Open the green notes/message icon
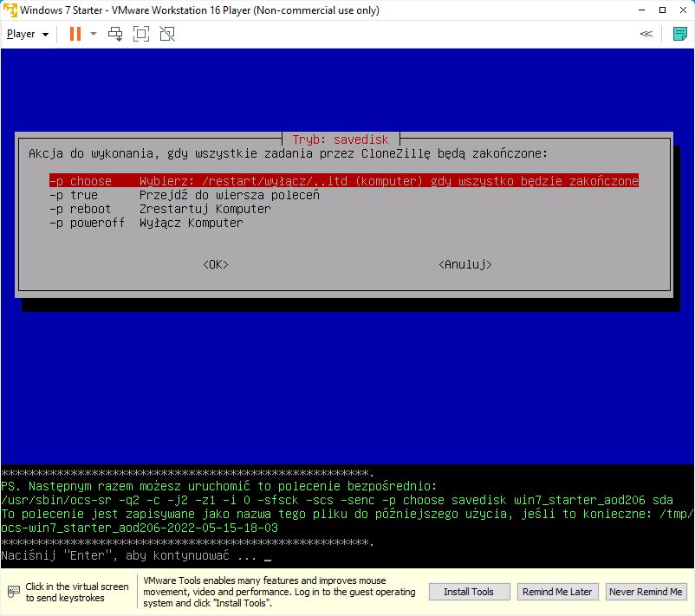 [x=680, y=34]
